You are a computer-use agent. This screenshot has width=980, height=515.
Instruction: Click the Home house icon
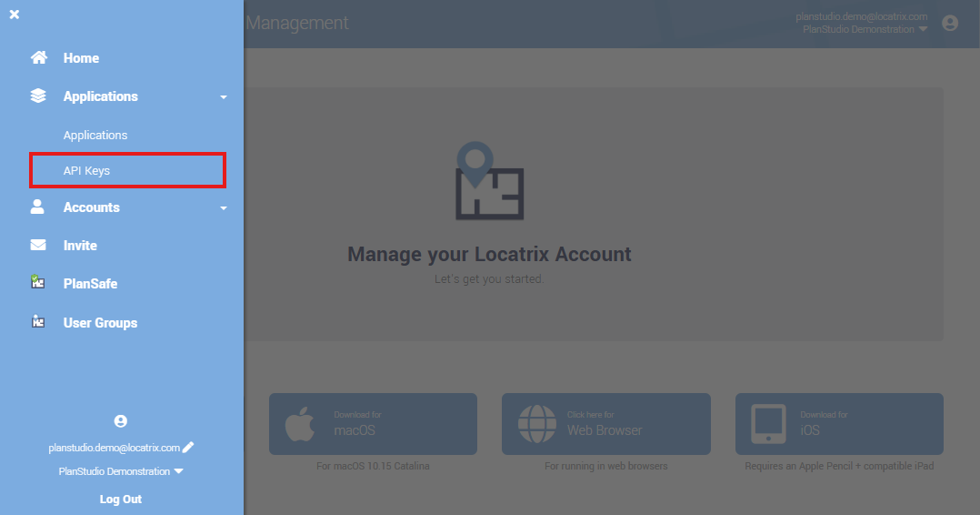click(39, 57)
